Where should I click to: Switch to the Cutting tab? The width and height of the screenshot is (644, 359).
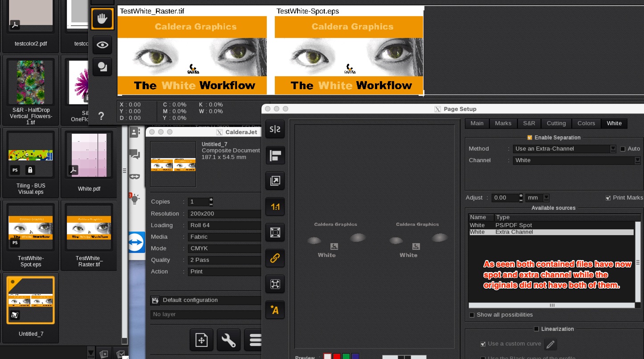click(556, 123)
